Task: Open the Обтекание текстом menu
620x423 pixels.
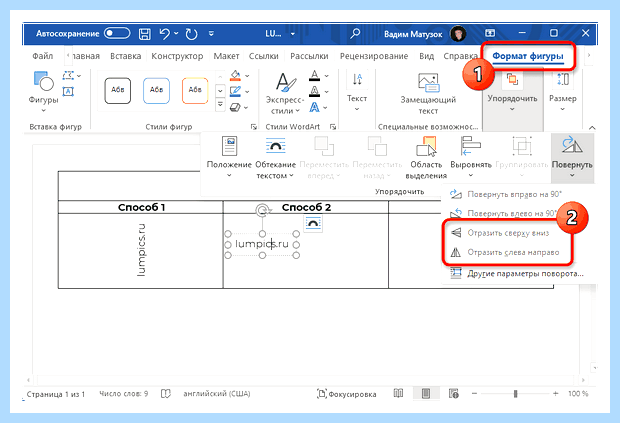Action: coord(276,157)
